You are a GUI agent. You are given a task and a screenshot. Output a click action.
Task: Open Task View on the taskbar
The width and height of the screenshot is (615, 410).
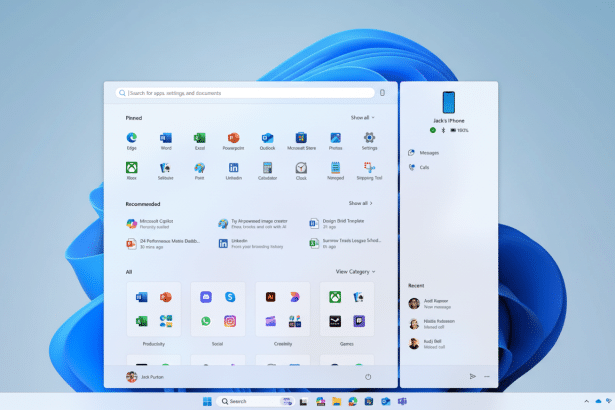coord(303,401)
